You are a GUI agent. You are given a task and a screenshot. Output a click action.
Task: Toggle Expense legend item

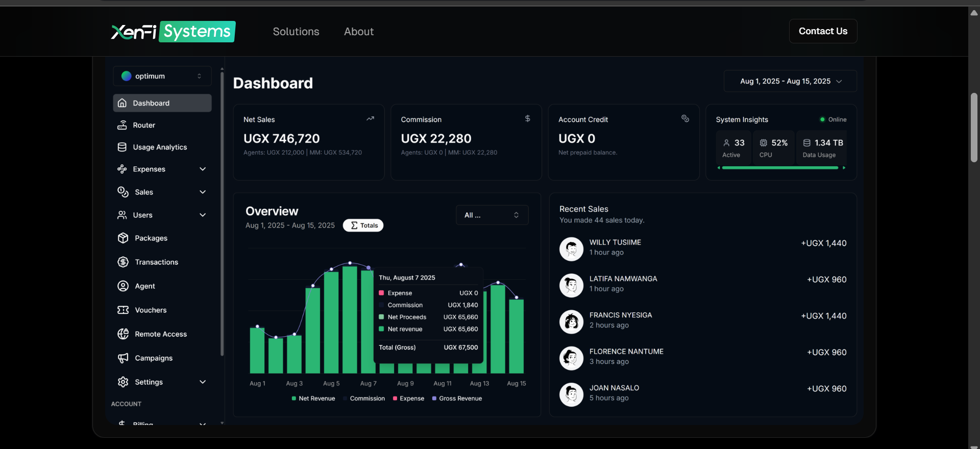408,398
